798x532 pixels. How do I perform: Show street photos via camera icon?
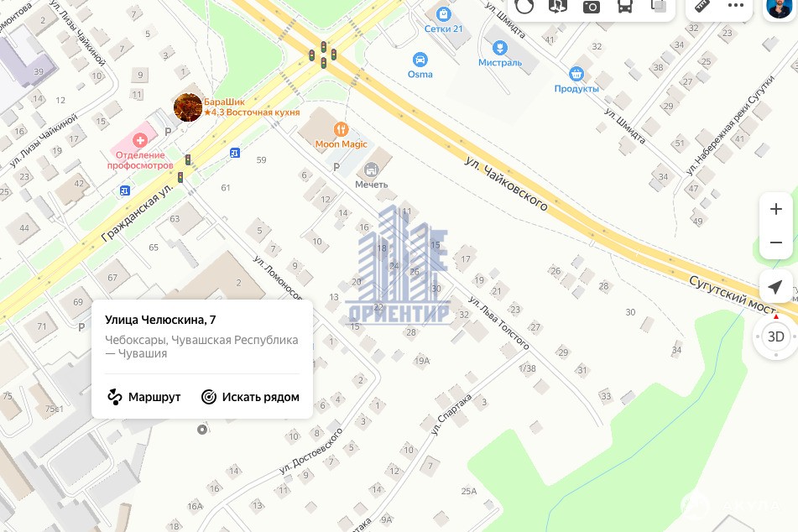(592, 7)
